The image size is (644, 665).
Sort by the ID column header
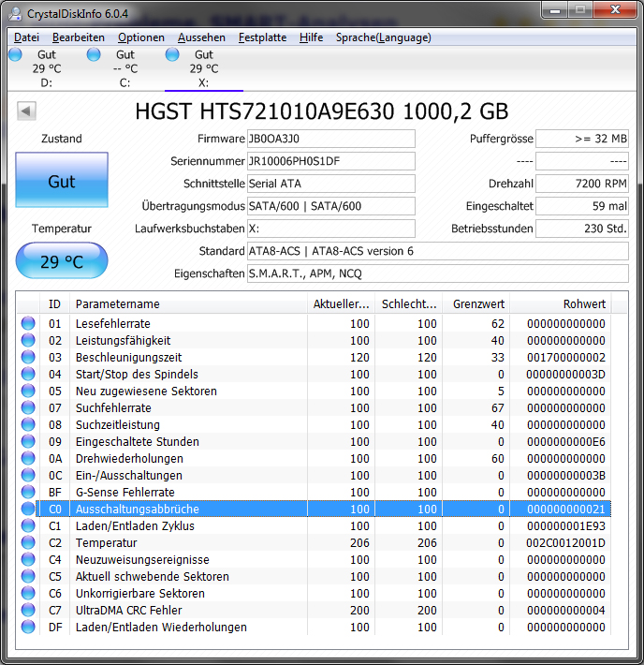coord(54,304)
